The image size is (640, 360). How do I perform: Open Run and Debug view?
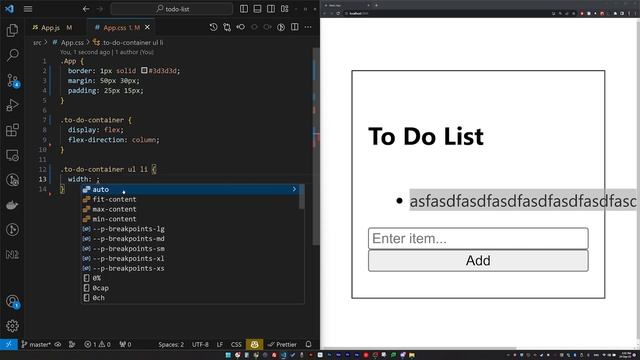(12, 105)
